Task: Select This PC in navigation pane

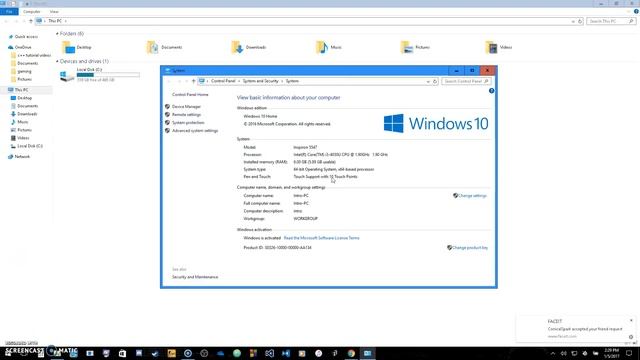Action: click(x=21, y=90)
